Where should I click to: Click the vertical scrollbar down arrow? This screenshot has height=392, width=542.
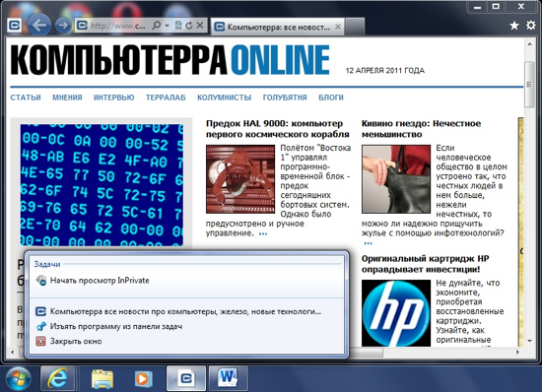coord(529,341)
